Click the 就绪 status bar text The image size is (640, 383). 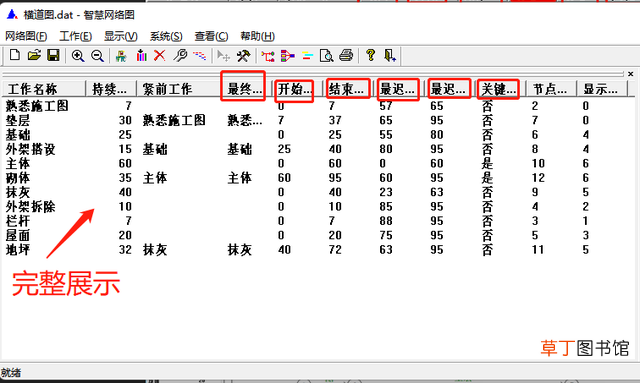point(11,372)
